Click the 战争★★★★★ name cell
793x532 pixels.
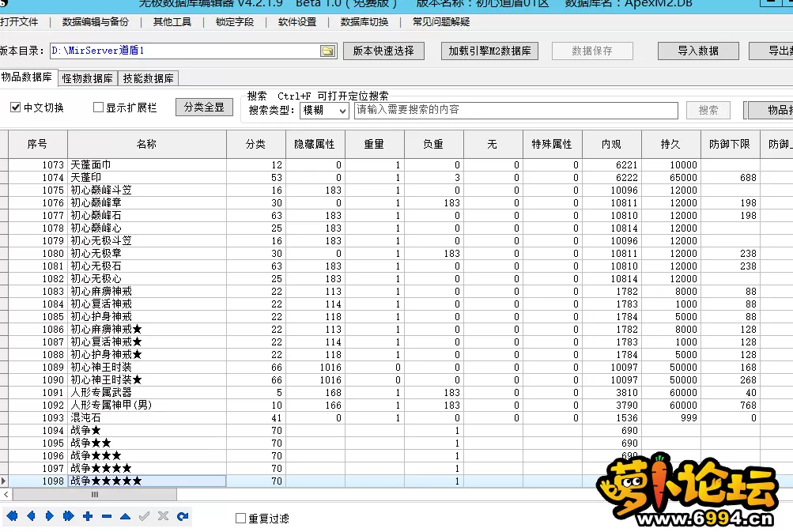(x=147, y=481)
